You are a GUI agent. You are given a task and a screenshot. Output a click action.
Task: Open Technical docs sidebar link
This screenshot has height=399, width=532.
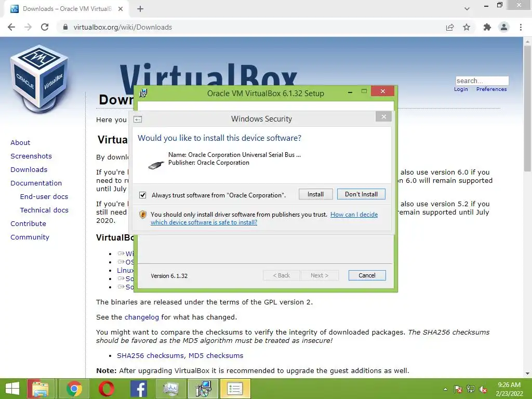point(44,210)
